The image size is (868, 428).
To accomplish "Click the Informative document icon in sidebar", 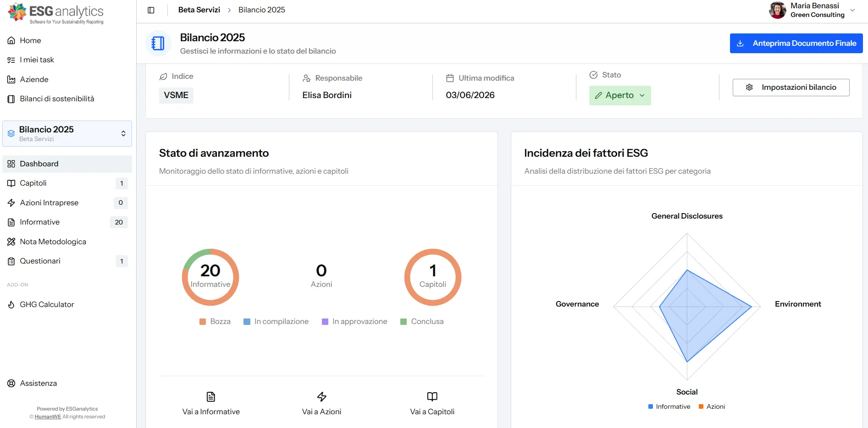I will pos(11,222).
